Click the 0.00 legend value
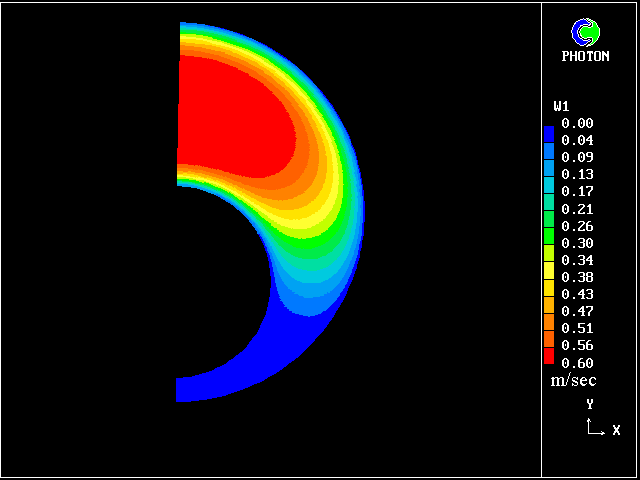This screenshot has height=480, width=640. (x=577, y=124)
